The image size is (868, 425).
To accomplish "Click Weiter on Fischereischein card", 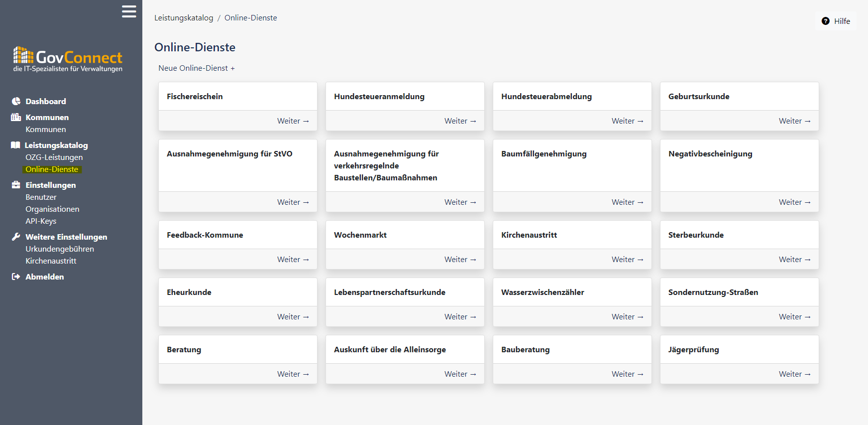I will coord(293,121).
